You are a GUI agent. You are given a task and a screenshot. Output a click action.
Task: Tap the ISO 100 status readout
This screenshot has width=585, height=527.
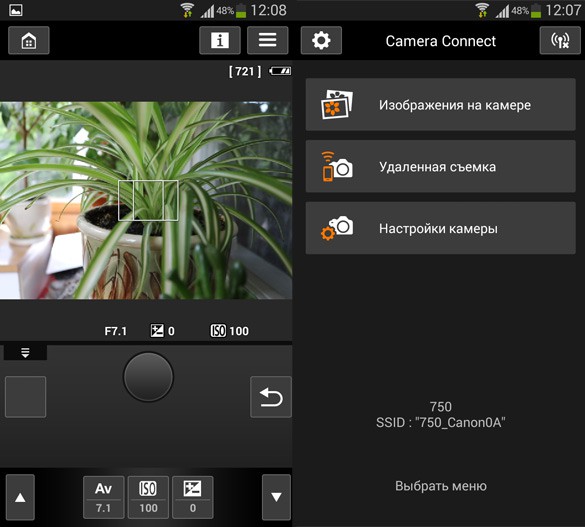point(229,331)
